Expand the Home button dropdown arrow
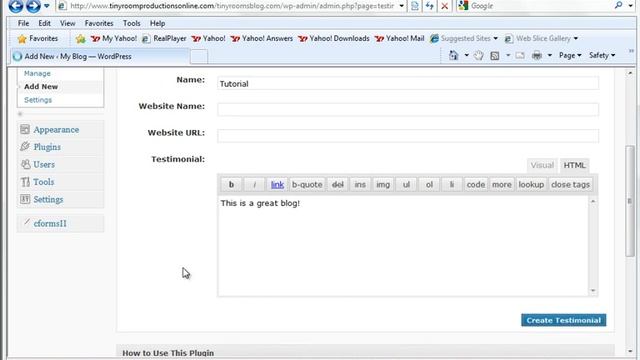The height and width of the screenshot is (360, 640). 466,55
